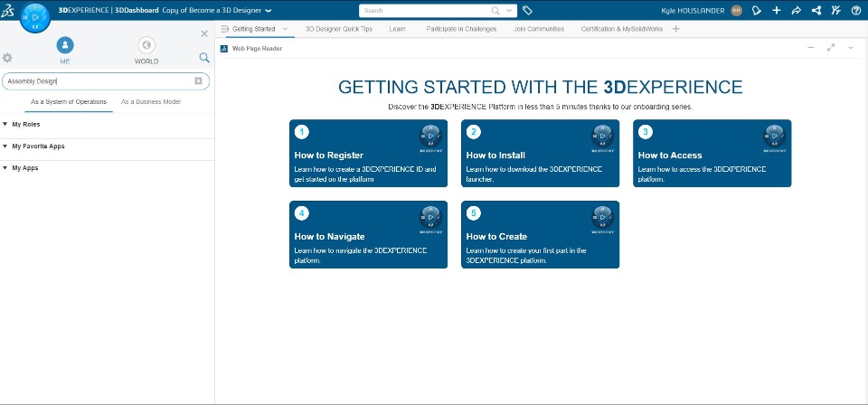The height and width of the screenshot is (405, 868).
Task: Open the search options dropdown arrow
Action: click(509, 11)
